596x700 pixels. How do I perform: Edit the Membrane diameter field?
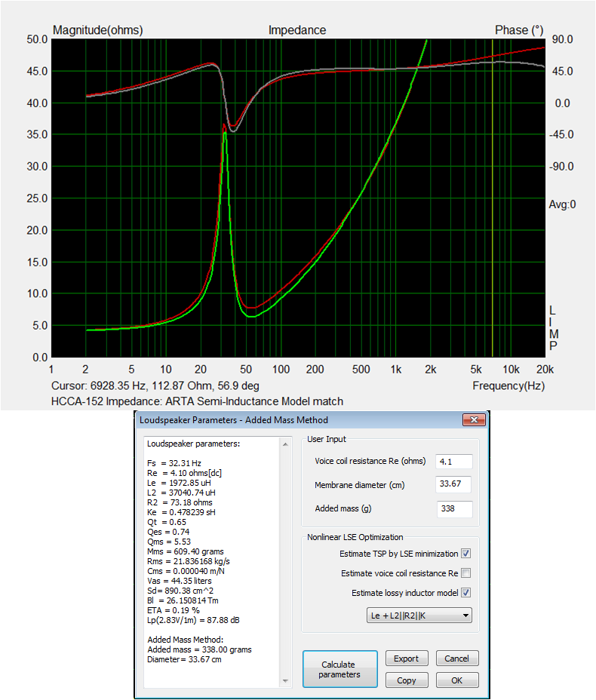click(x=453, y=484)
